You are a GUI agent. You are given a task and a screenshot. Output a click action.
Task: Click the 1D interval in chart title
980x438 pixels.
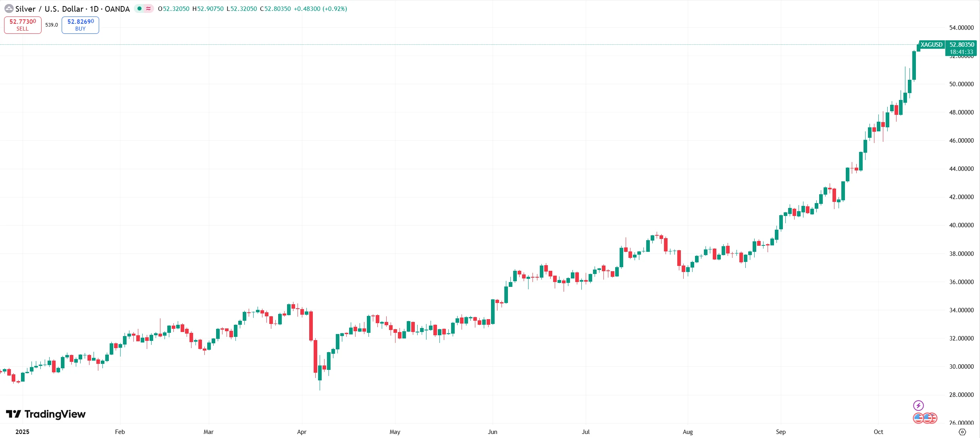[94, 9]
